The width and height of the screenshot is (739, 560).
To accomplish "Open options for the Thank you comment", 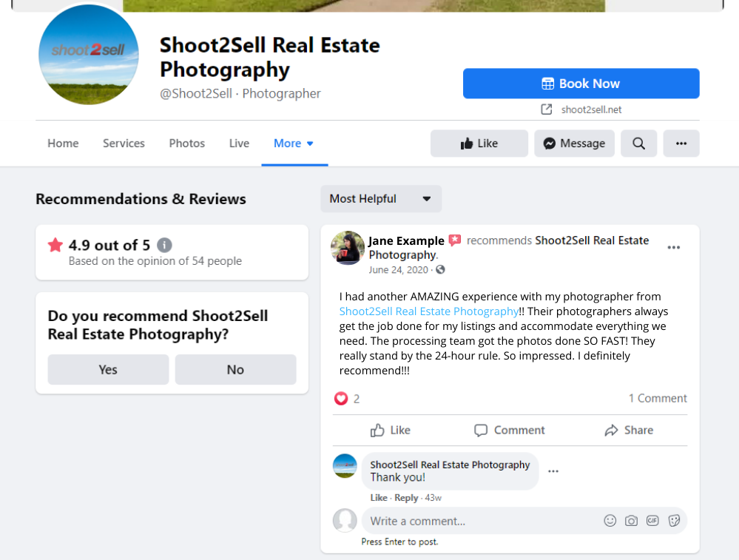I will 553,471.
